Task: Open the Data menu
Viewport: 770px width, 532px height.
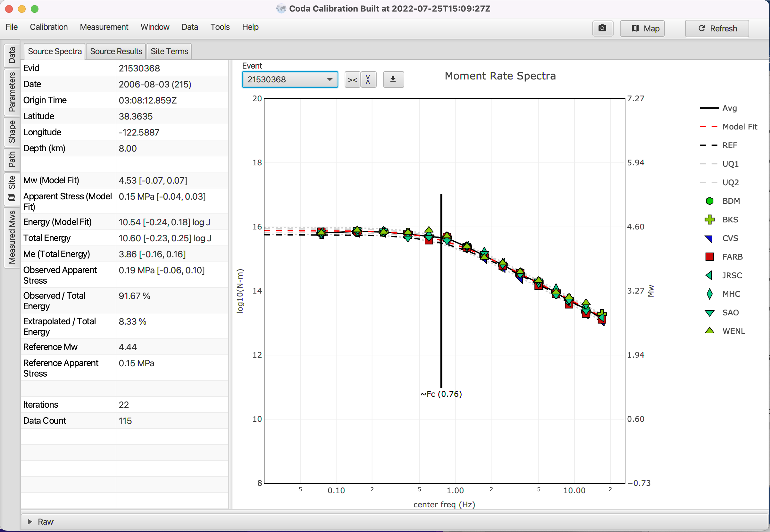Action: [190, 27]
